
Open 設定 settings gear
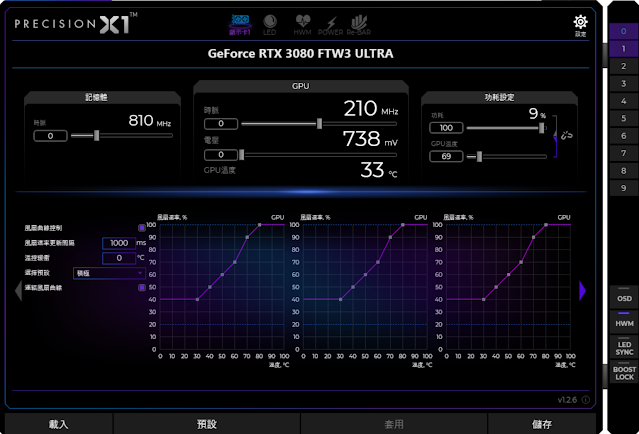(580, 26)
